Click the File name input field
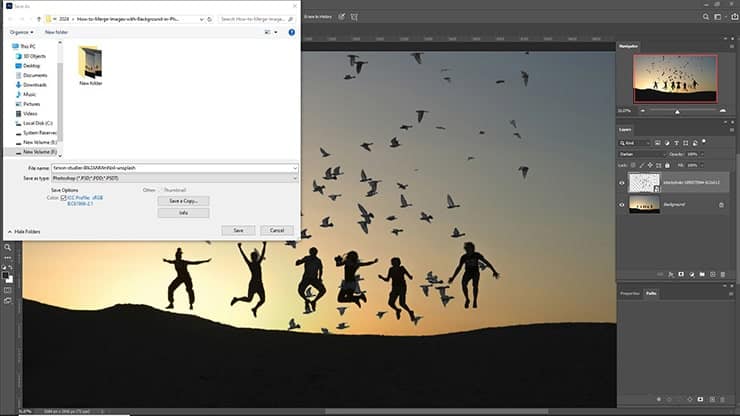The width and height of the screenshot is (740, 416). 172,168
